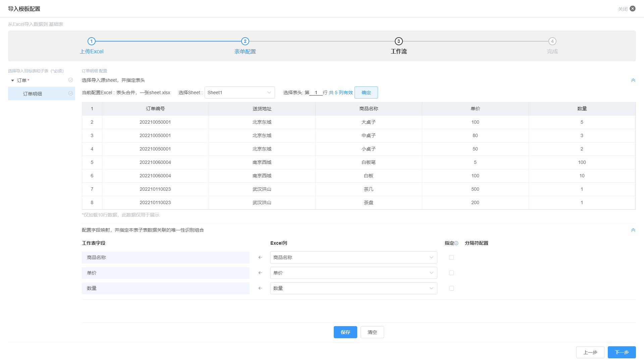
Task: Click the 茶几 cell
Action: pos(369,189)
